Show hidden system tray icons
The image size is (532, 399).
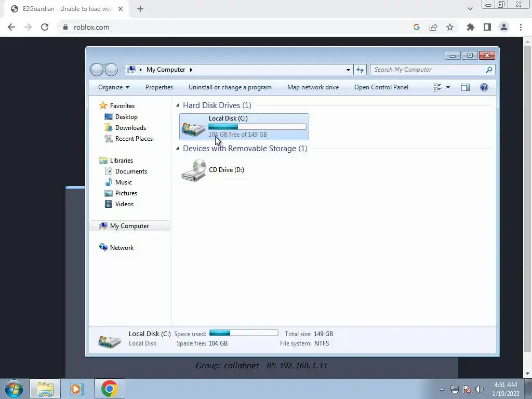pos(442,389)
